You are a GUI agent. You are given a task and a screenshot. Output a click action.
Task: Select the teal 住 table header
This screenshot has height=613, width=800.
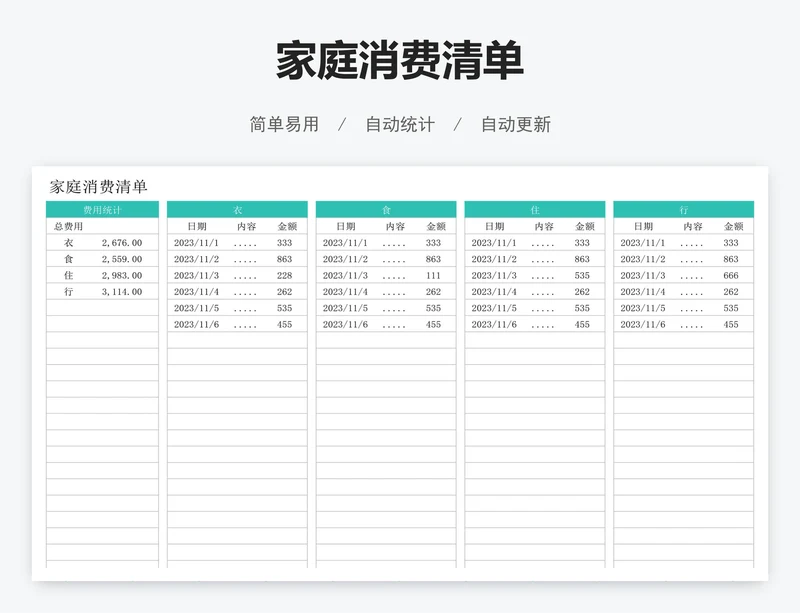(x=535, y=210)
